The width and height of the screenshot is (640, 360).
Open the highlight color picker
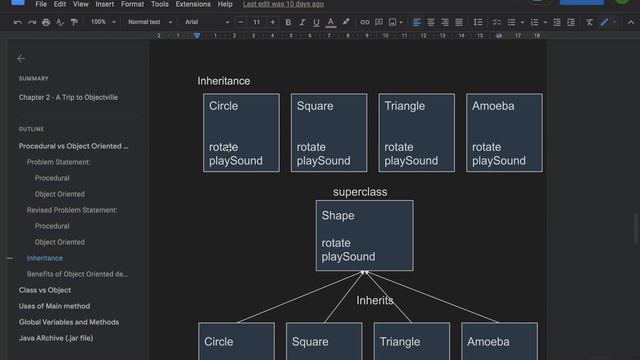[346, 22]
